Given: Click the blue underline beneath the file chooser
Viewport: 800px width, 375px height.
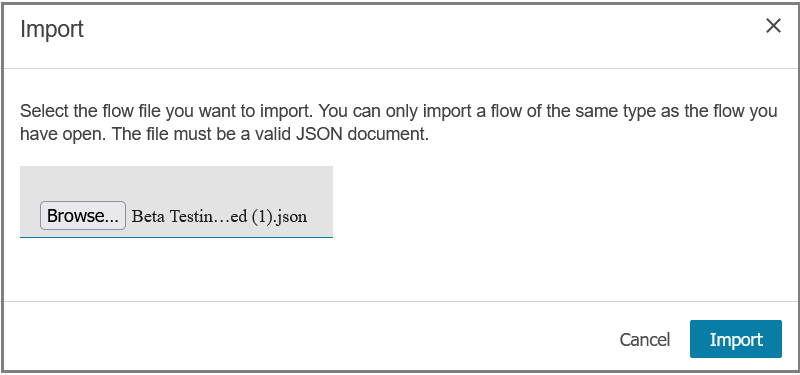Looking at the screenshot, I should click(176, 237).
